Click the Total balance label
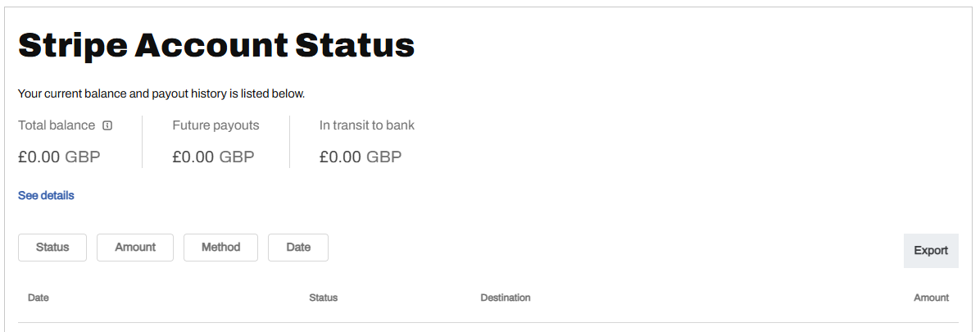 coord(57,125)
